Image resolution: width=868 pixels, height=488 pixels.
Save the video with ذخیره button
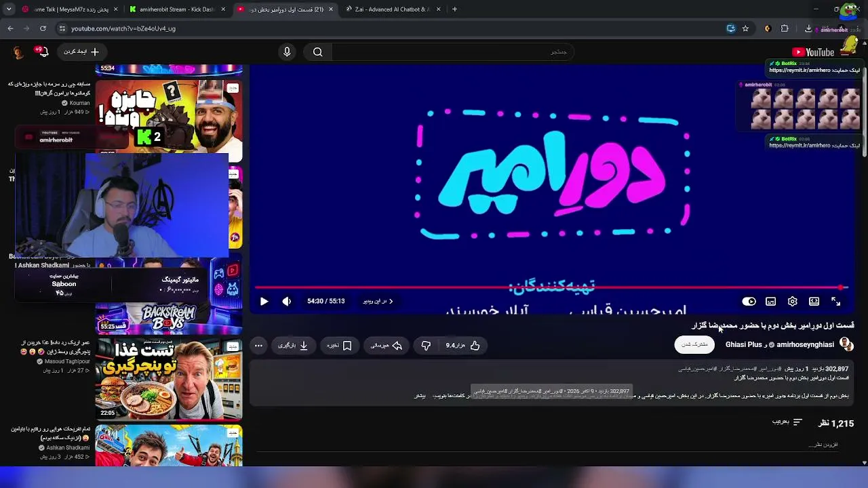(339, 346)
